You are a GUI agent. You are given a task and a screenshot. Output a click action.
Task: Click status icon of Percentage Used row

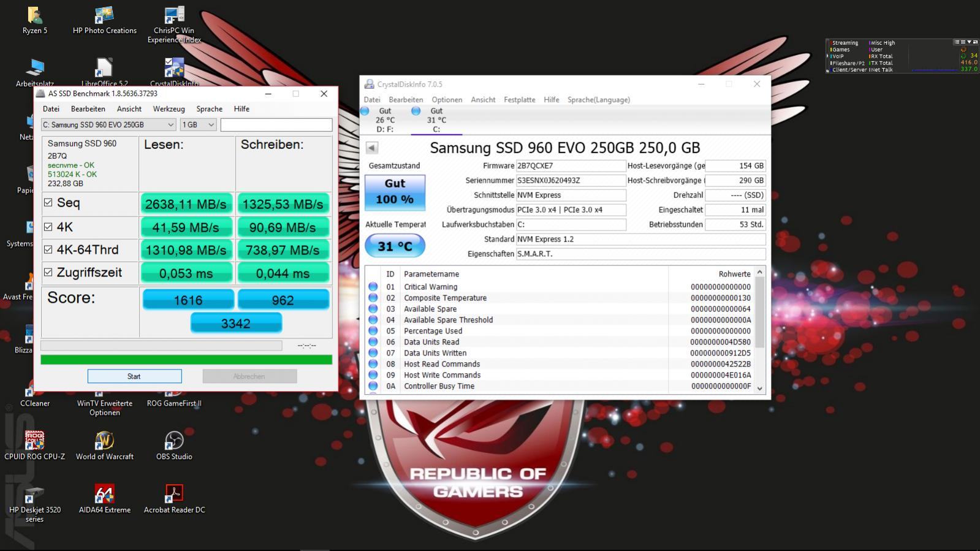coord(373,331)
